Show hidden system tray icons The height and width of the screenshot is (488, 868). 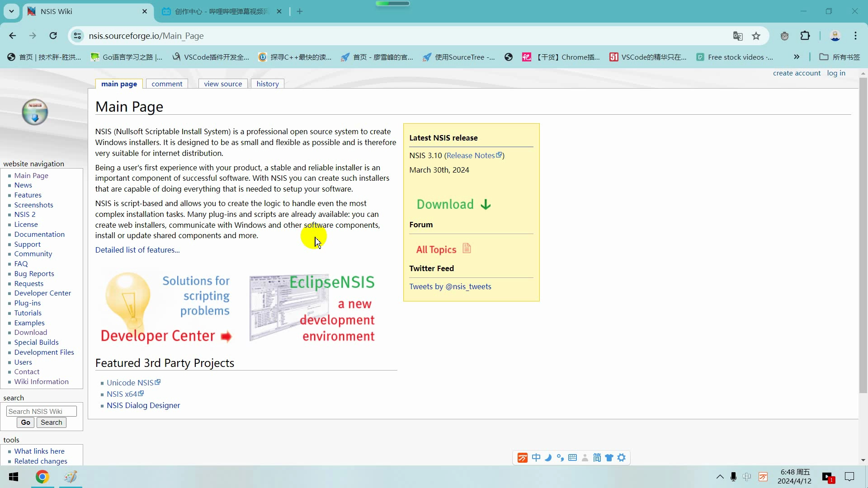click(720, 477)
